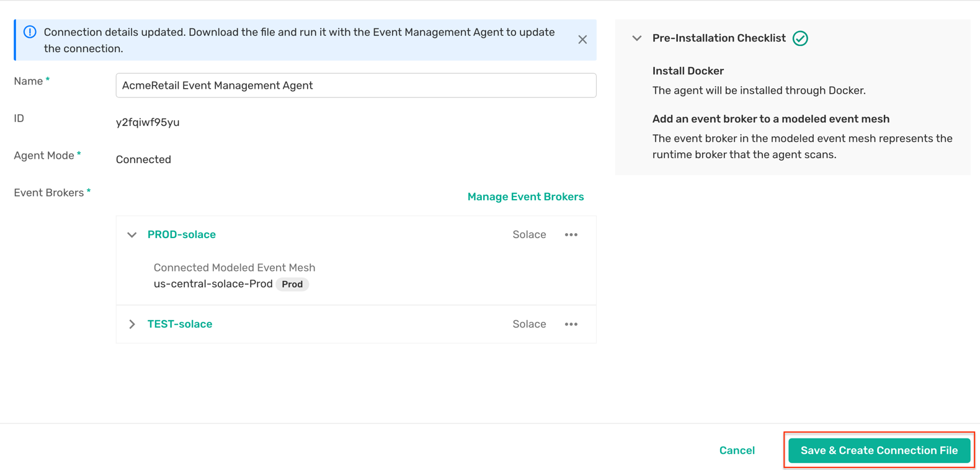The width and height of the screenshot is (980, 470).
Task: Open more actions menu for PROD-solace
Action: [571, 235]
